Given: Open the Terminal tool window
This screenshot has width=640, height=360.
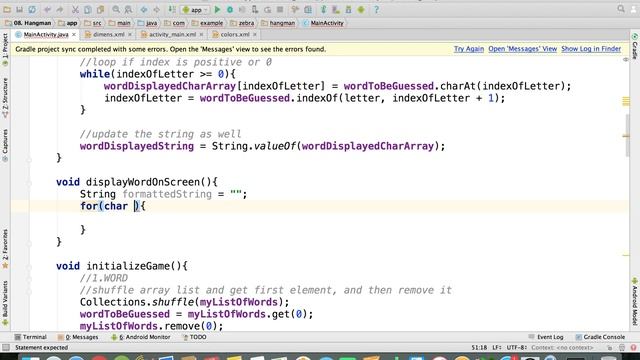Looking at the screenshot, I should click(x=31, y=337).
